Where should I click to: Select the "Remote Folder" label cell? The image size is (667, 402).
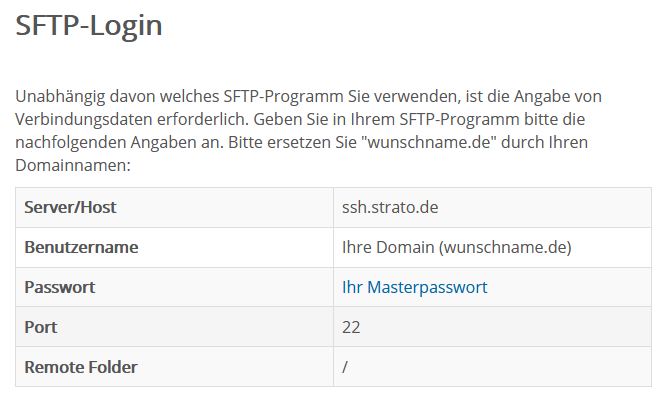pos(81,367)
